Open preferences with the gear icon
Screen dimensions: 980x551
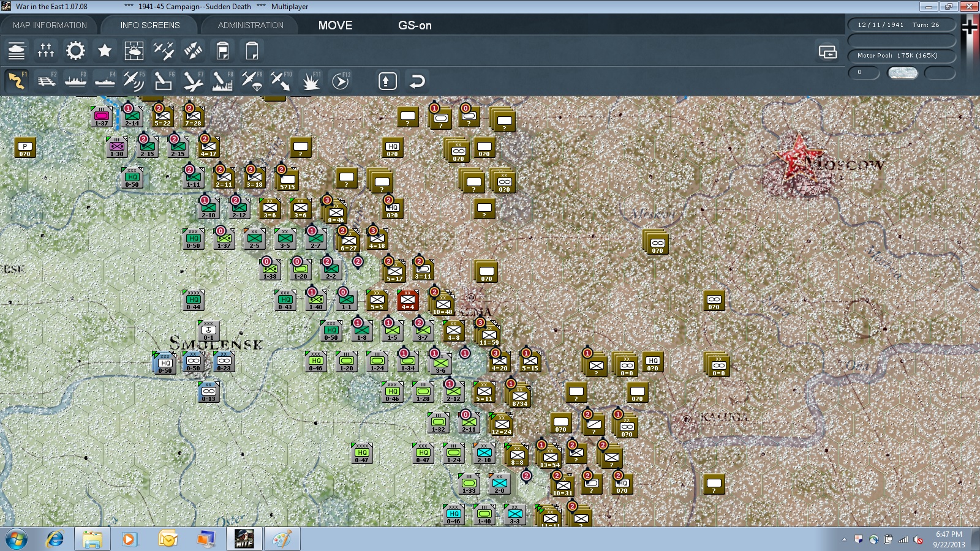[x=75, y=50]
